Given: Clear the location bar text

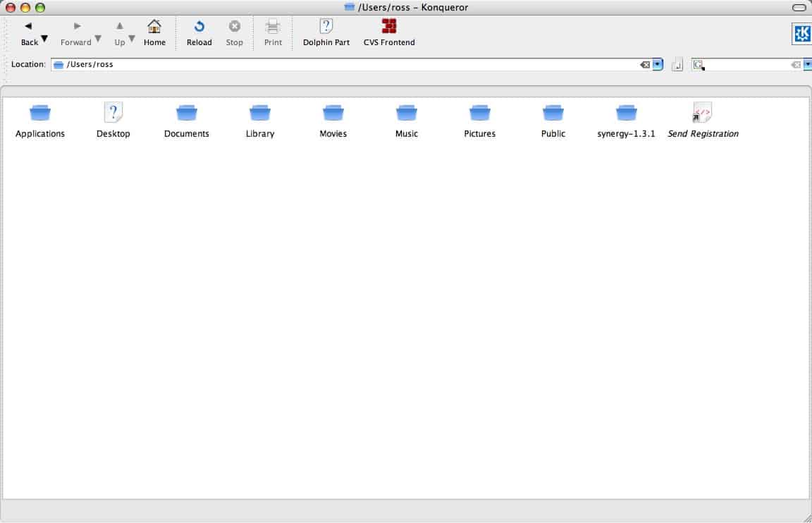Looking at the screenshot, I should click(x=644, y=65).
